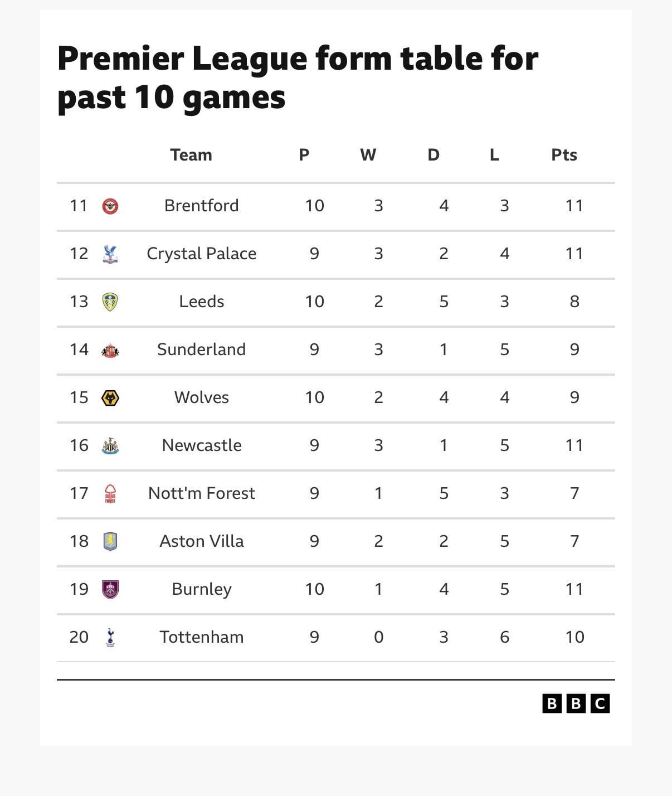Open the Tottenham team name
This screenshot has height=796, width=672.
pos(202,637)
